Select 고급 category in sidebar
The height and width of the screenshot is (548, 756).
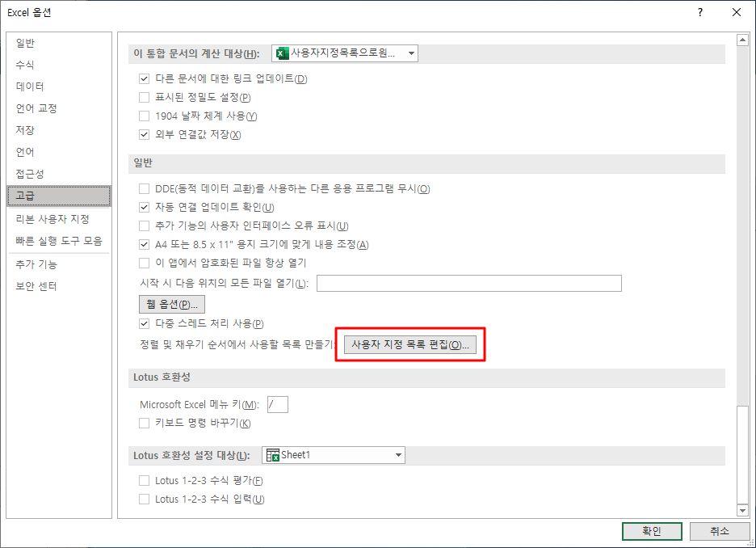[x=59, y=196]
